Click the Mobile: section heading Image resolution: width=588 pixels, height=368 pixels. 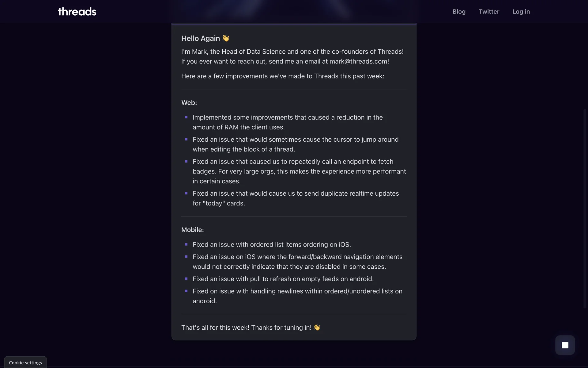192,230
